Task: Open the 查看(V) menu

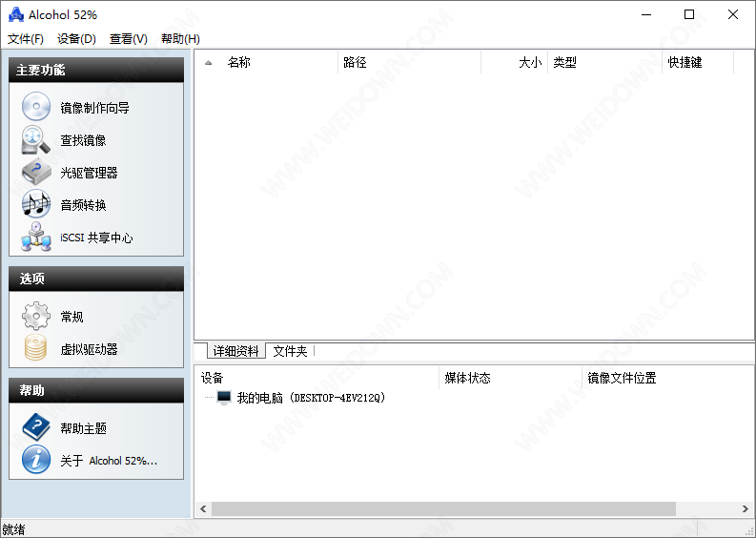Action: click(129, 38)
